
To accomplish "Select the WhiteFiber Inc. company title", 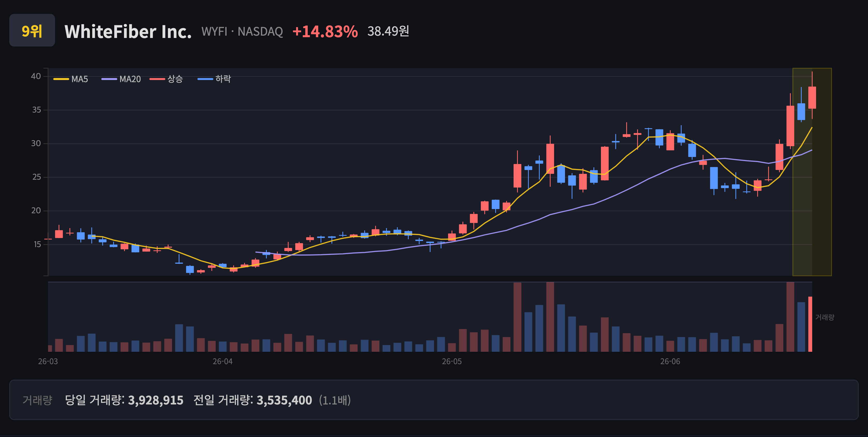I will (128, 32).
